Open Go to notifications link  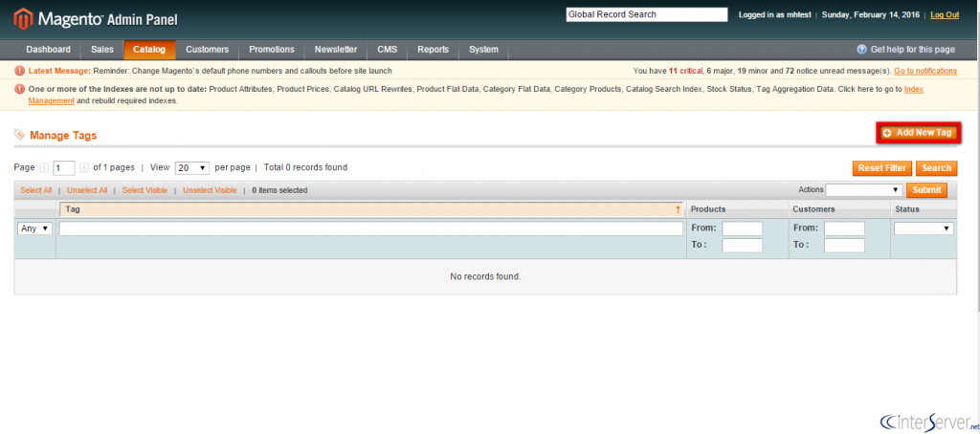tap(925, 71)
